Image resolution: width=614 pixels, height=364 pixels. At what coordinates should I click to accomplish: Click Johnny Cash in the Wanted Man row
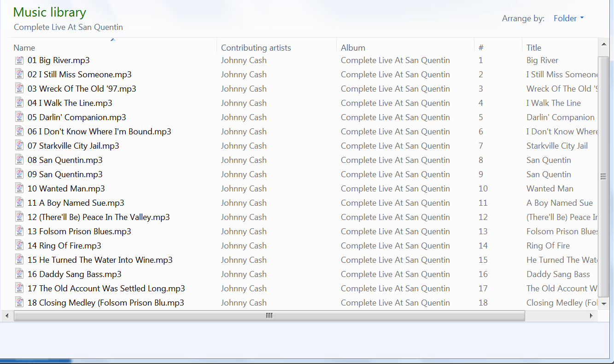pyautogui.click(x=244, y=188)
